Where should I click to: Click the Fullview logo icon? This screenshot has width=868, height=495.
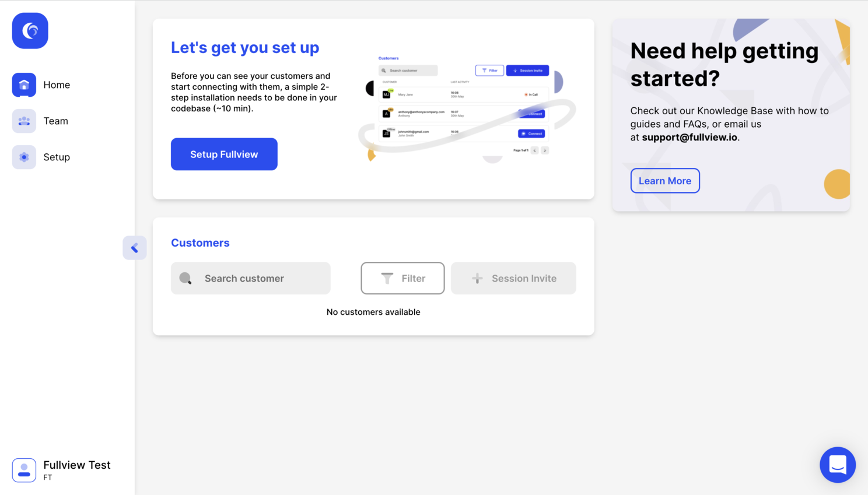(x=30, y=30)
